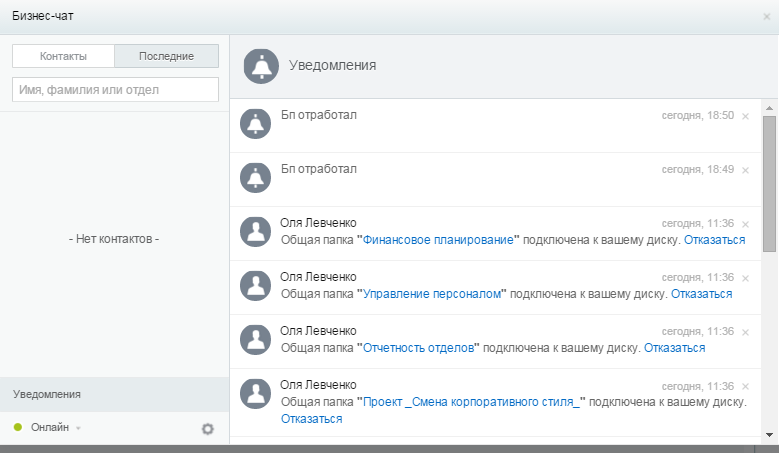Open the 'Отчетность отделов' folder link
The height and width of the screenshot is (453, 779).
tap(418, 348)
